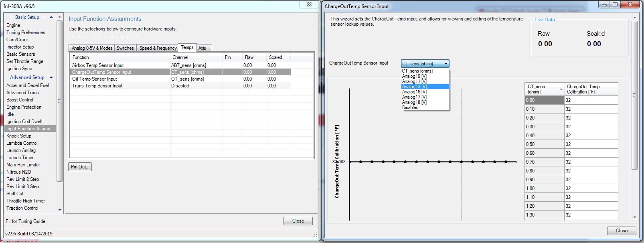Screen dimensions: 644x243
Task: Switch to Analog 0-5V & Modes tab
Action: point(92,48)
